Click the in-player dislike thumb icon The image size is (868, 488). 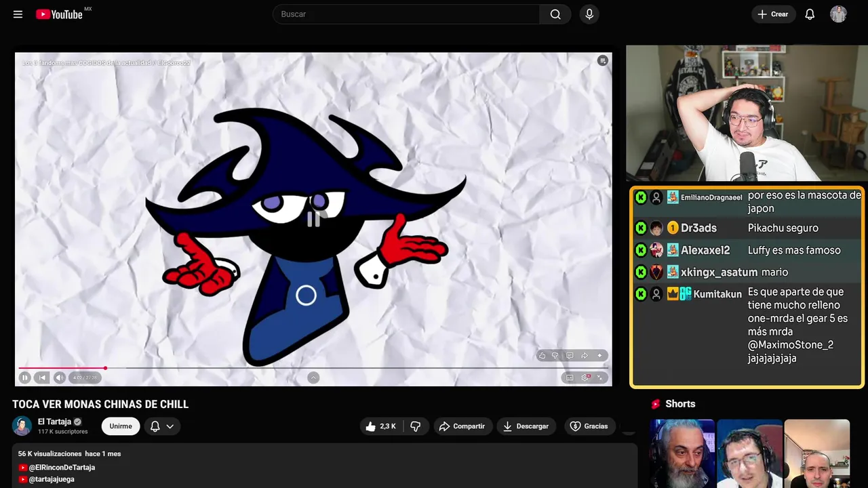555,356
